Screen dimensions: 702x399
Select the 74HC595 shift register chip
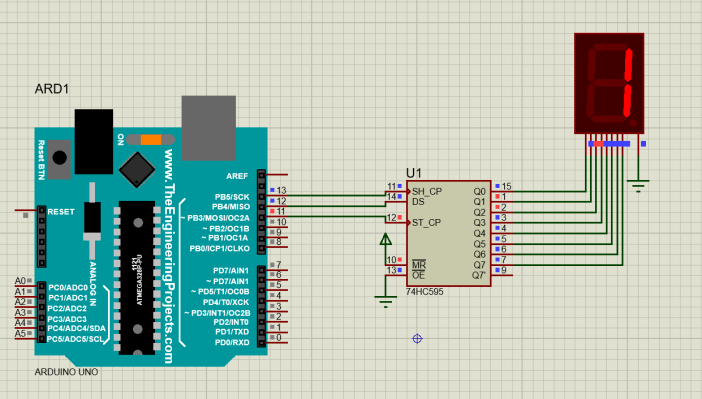(449, 233)
